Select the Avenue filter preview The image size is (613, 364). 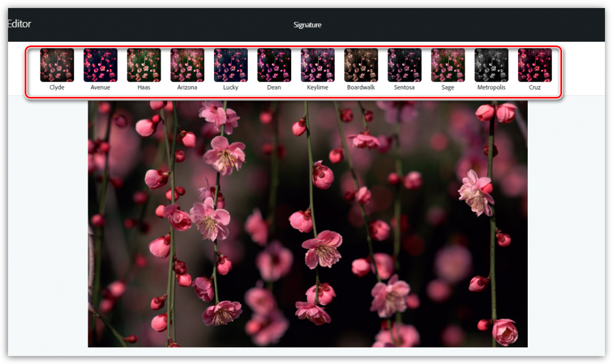pos(101,65)
